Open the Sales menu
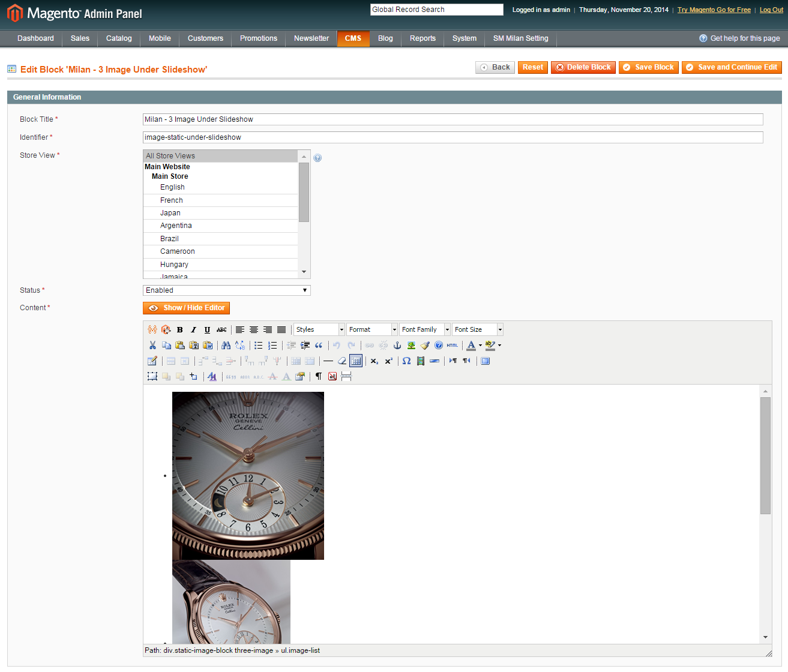The height and width of the screenshot is (672, 788). pos(80,38)
